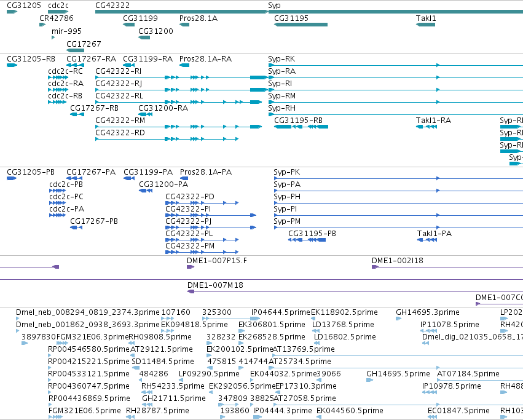
Task: Click the cdc2c gene feature
Action: click(x=58, y=12)
